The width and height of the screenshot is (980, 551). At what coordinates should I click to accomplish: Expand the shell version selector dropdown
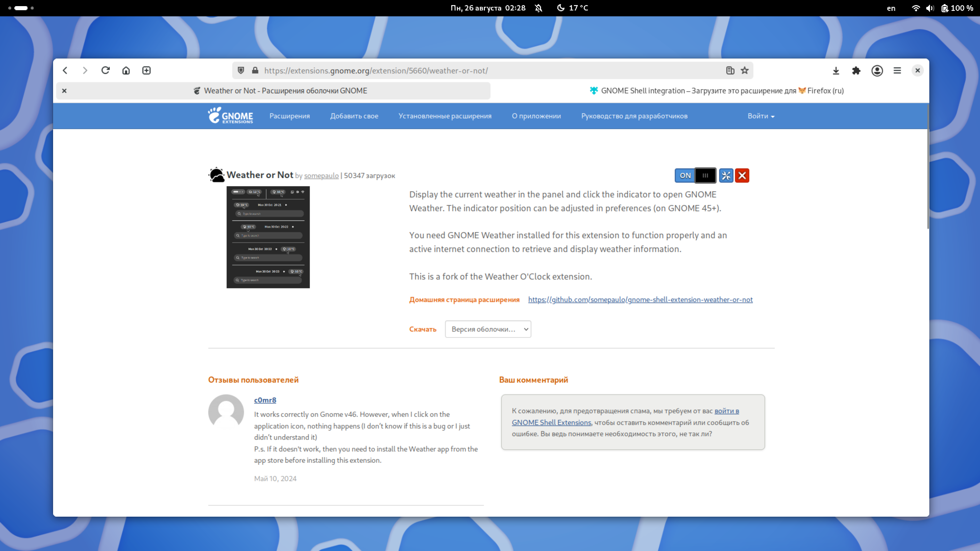point(489,329)
